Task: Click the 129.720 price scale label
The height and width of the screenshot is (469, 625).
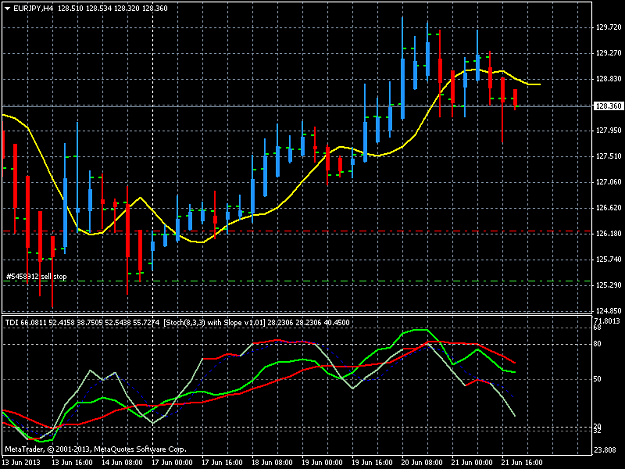Action: tap(609, 27)
